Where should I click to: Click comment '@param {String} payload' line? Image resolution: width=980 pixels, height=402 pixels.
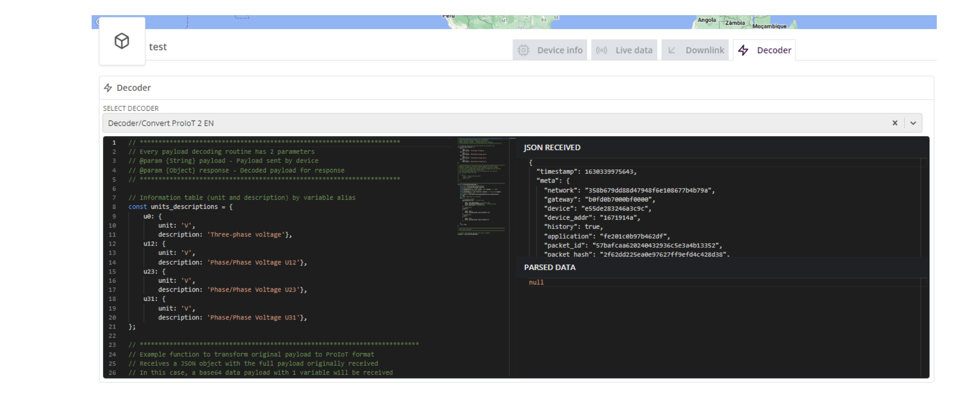(223, 161)
